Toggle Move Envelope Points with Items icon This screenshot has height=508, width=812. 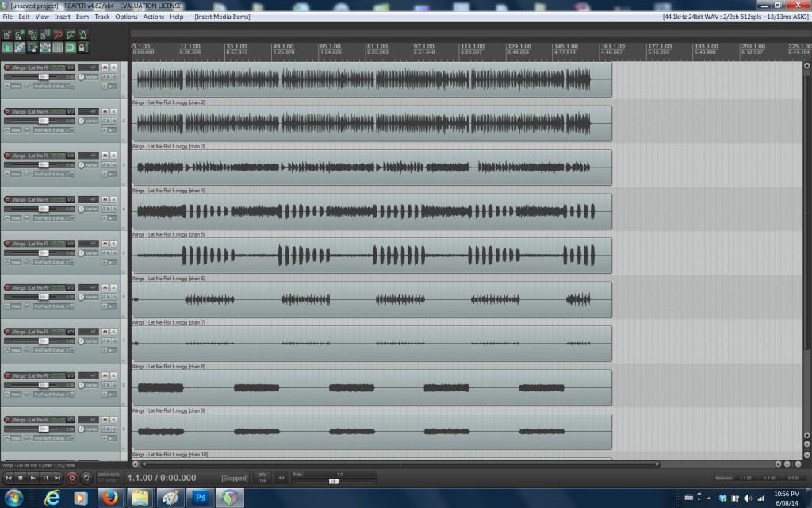[x=45, y=48]
